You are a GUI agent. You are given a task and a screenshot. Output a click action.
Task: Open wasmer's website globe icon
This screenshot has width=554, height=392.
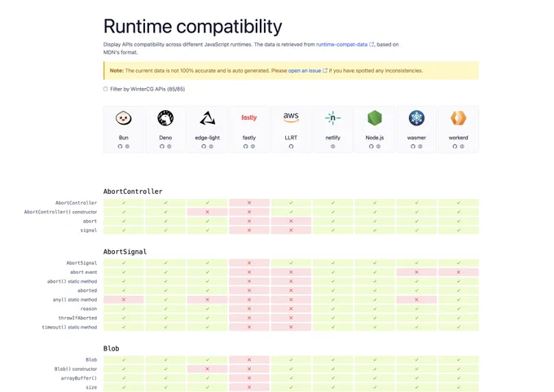(420, 147)
